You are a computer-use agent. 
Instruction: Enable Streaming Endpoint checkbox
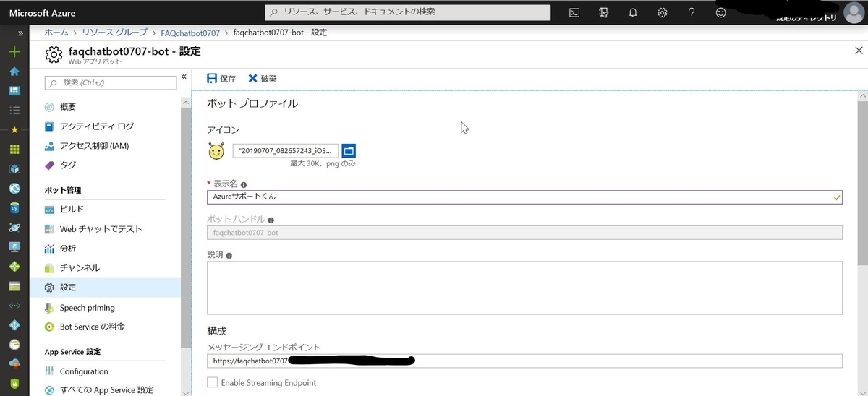212,382
